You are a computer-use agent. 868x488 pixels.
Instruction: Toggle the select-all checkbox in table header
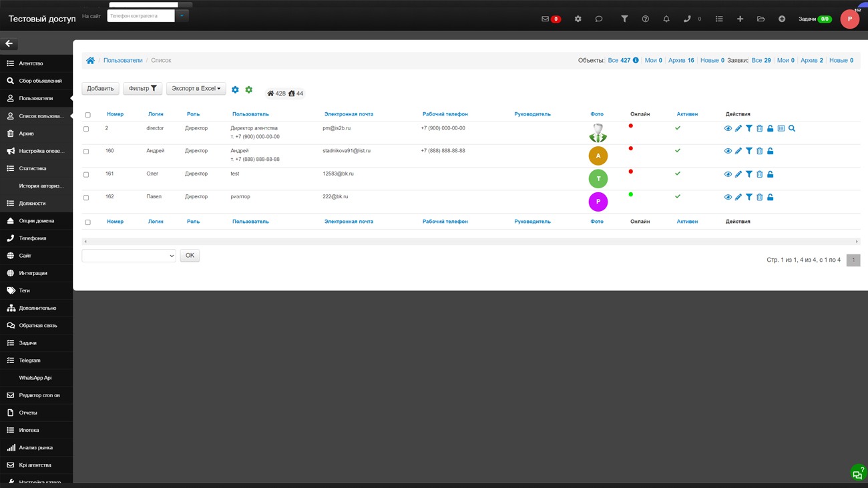click(87, 115)
